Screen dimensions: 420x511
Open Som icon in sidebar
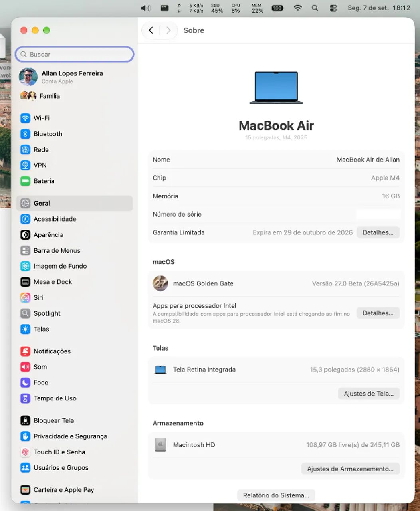[x=25, y=367]
